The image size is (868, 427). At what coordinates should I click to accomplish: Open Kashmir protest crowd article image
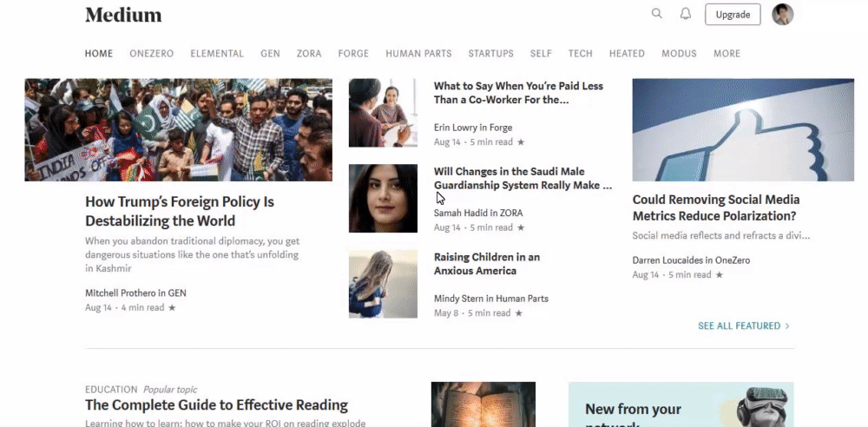pos(178,129)
